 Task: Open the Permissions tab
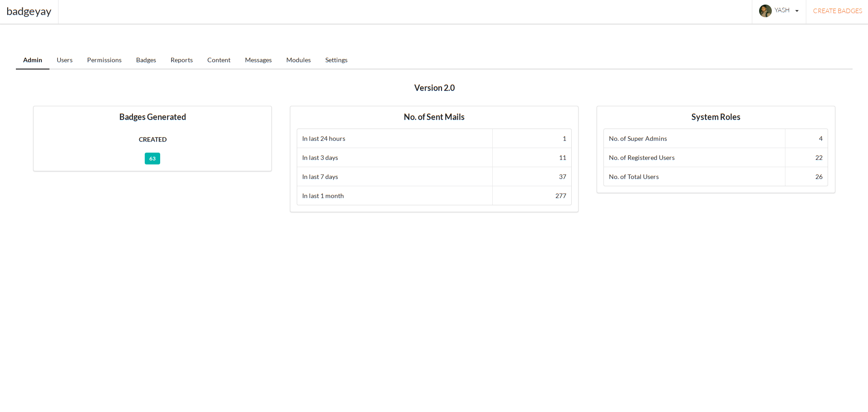coord(104,60)
